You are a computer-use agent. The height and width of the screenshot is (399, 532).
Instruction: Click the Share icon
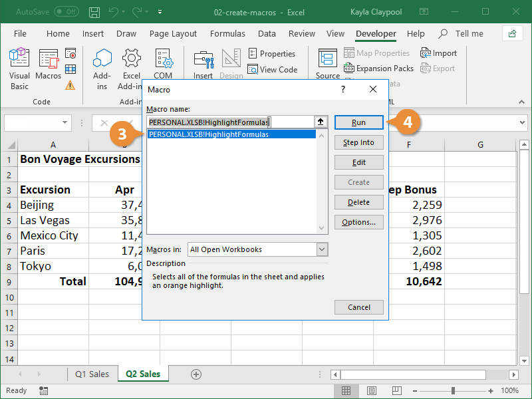[512, 34]
